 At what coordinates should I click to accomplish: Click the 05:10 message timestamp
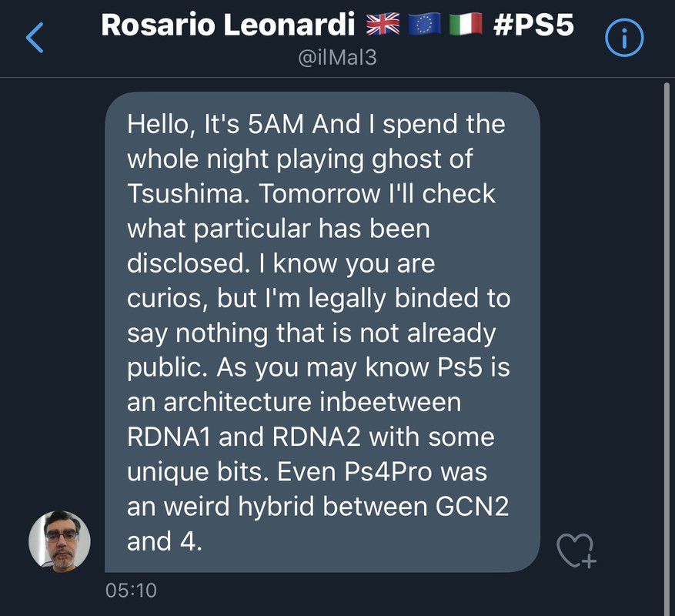pyautogui.click(x=131, y=590)
